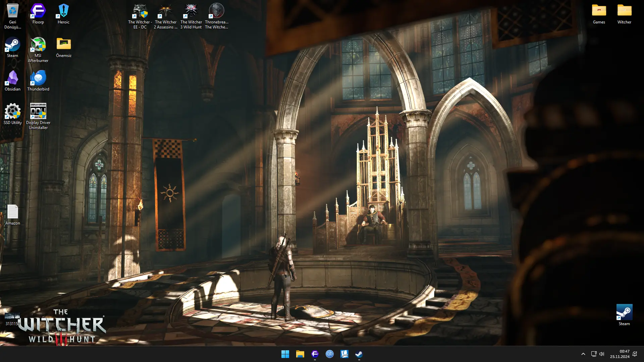Screen dimensions: 644x362
Task: Select the Obsidian desktop shortcut
Action: (12, 81)
